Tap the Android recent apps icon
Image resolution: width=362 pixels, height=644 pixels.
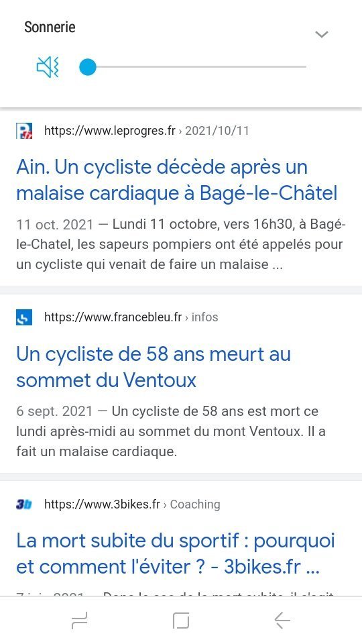[79, 620]
